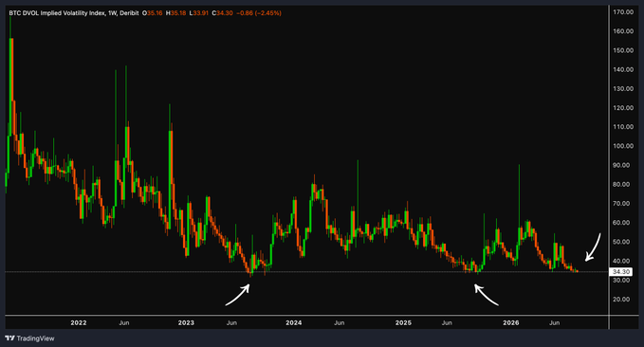Click the close value C34.30 in the header
This screenshot has height=347, width=644.
click(223, 13)
